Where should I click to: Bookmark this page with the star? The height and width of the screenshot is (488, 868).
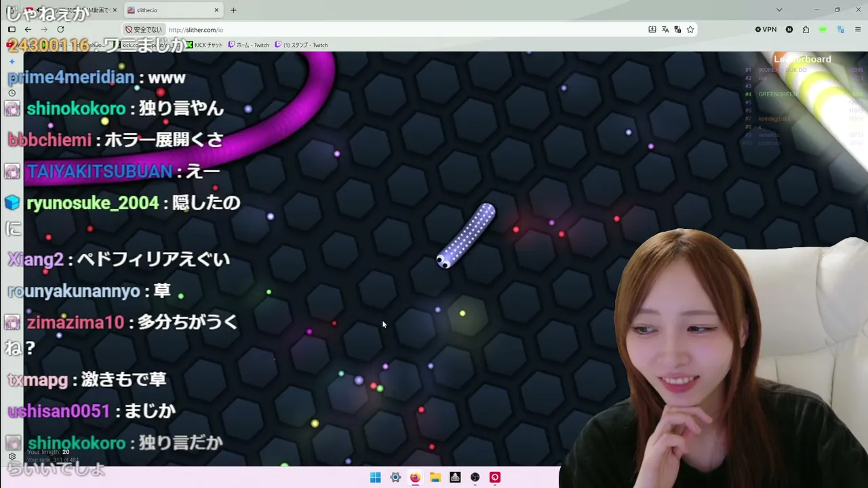[690, 29]
